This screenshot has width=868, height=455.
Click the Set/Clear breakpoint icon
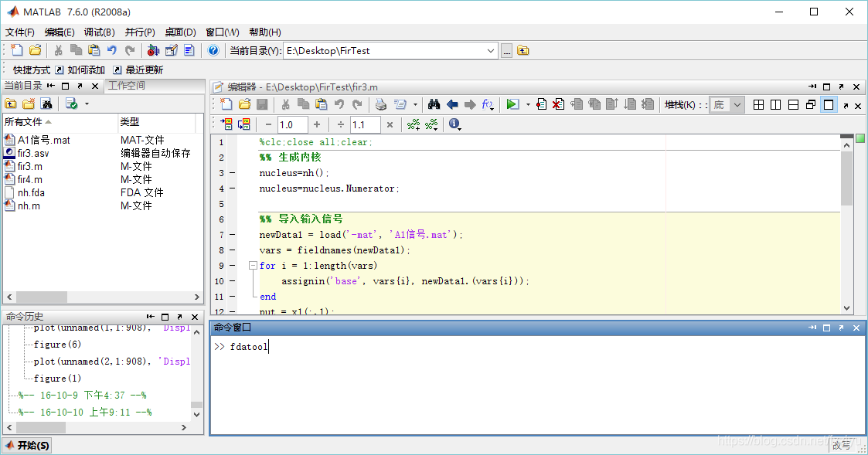tap(541, 104)
